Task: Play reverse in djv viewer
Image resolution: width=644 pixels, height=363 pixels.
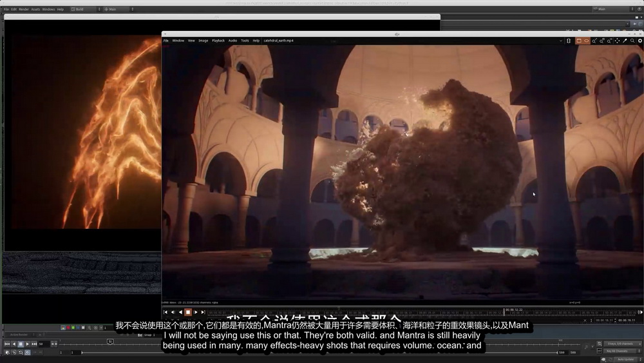Action: tap(180, 313)
